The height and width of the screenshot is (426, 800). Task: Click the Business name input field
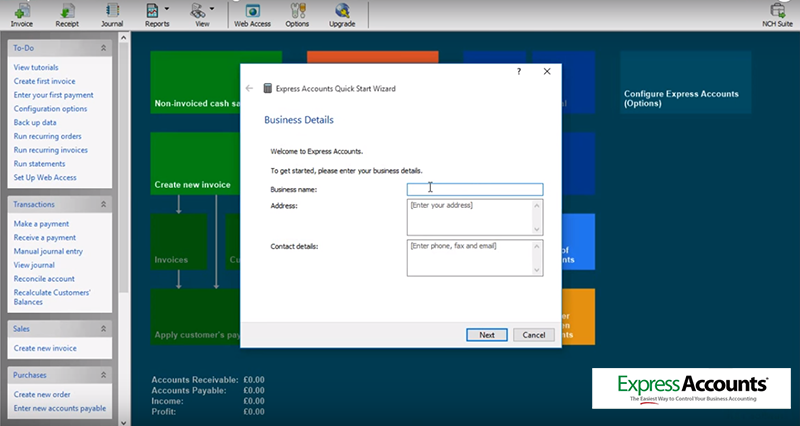click(474, 189)
